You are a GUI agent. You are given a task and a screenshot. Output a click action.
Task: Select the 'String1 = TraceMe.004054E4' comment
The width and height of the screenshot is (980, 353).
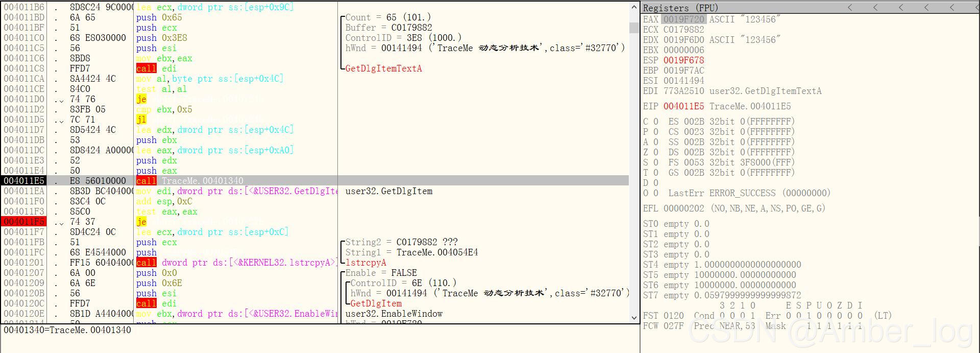point(411,252)
